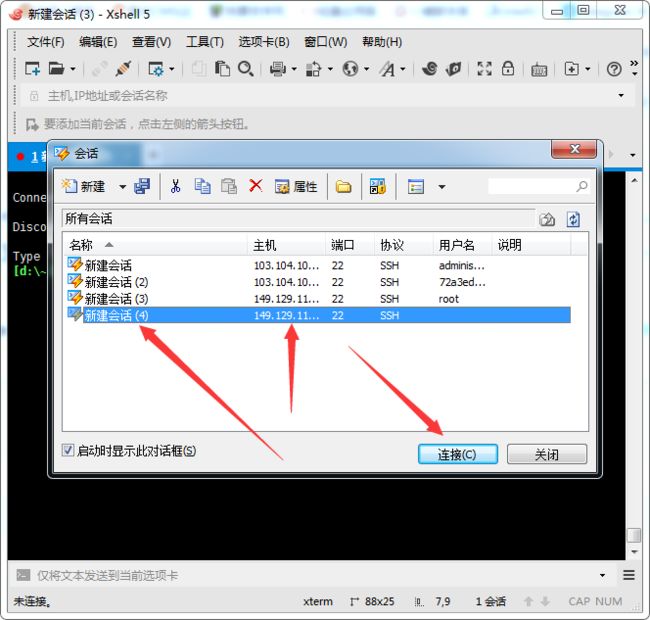Click the keyboard icon in main toolbar

coord(539,70)
